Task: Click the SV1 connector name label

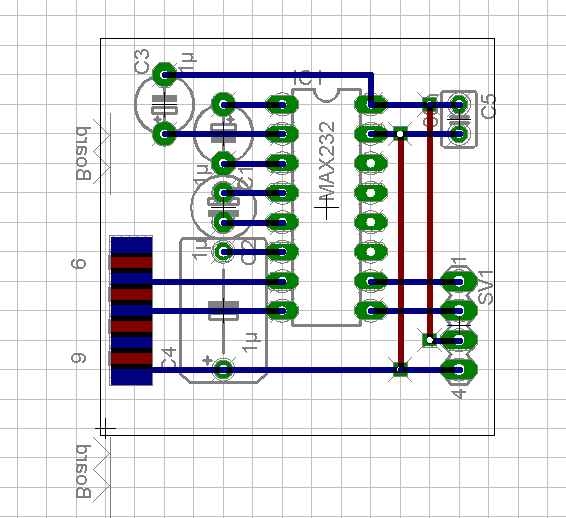Action: coord(485,288)
